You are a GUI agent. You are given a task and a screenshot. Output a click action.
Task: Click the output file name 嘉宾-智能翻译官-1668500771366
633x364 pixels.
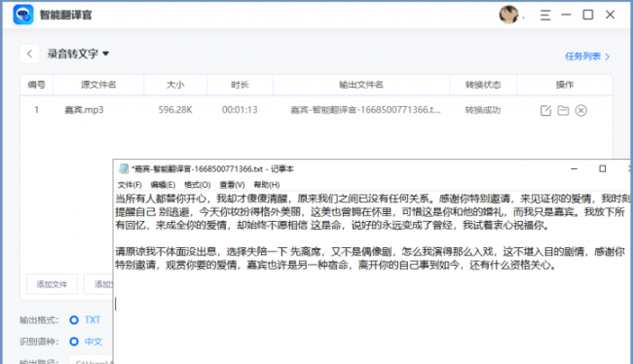[x=365, y=110]
